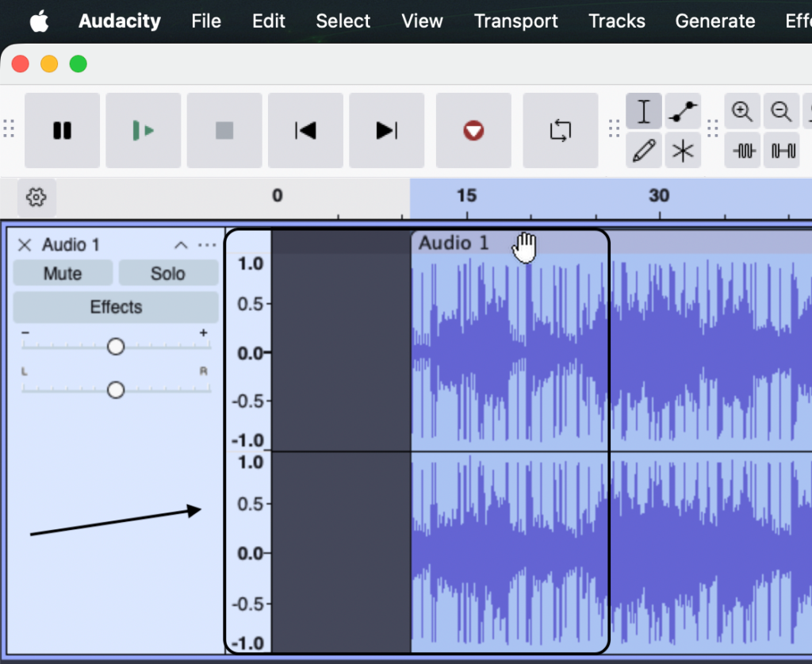
Task: Click the Pause playback button
Action: pyautogui.click(x=63, y=131)
